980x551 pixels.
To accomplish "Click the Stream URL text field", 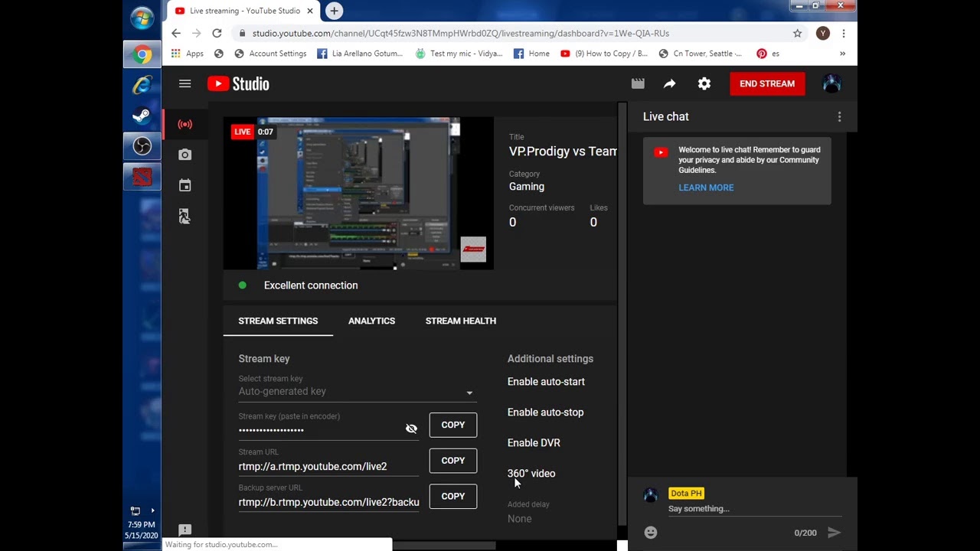I will tap(328, 466).
